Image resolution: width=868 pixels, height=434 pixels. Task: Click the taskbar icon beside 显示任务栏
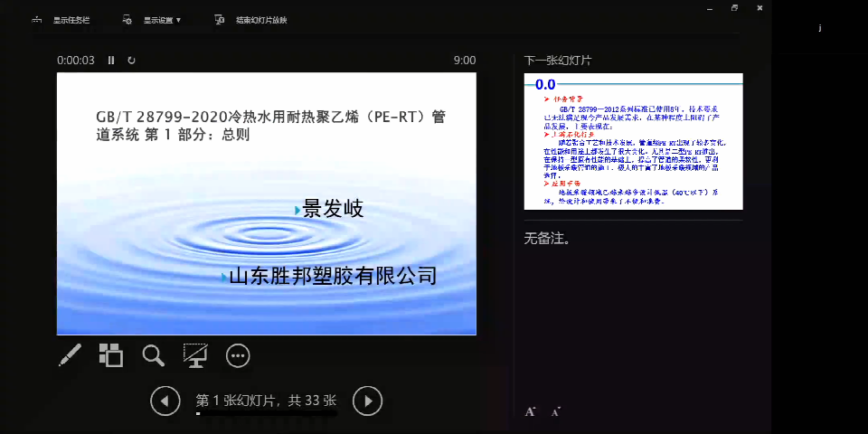click(x=37, y=20)
